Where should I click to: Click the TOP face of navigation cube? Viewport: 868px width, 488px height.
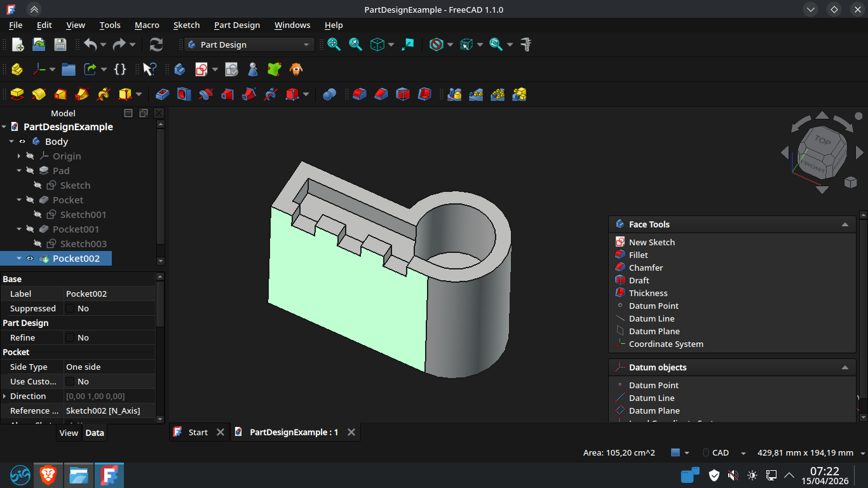(x=823, y=141)
